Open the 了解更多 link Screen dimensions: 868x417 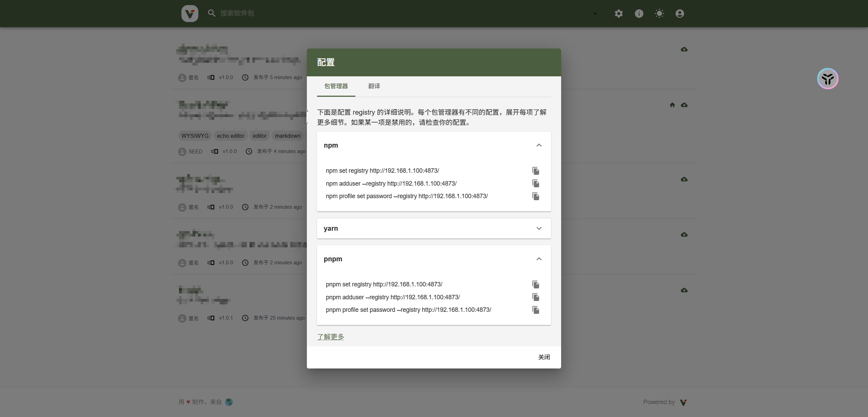[x=331, y=337]
